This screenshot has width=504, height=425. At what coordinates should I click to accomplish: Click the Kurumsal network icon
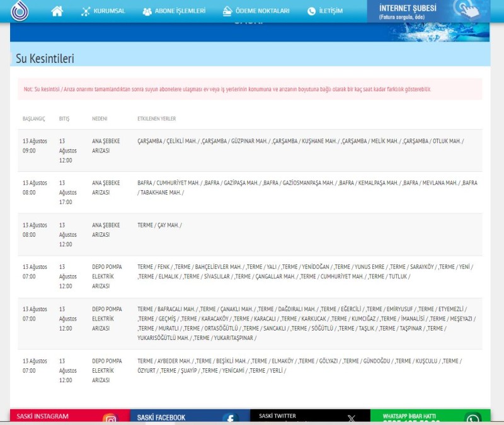(86, 11)
